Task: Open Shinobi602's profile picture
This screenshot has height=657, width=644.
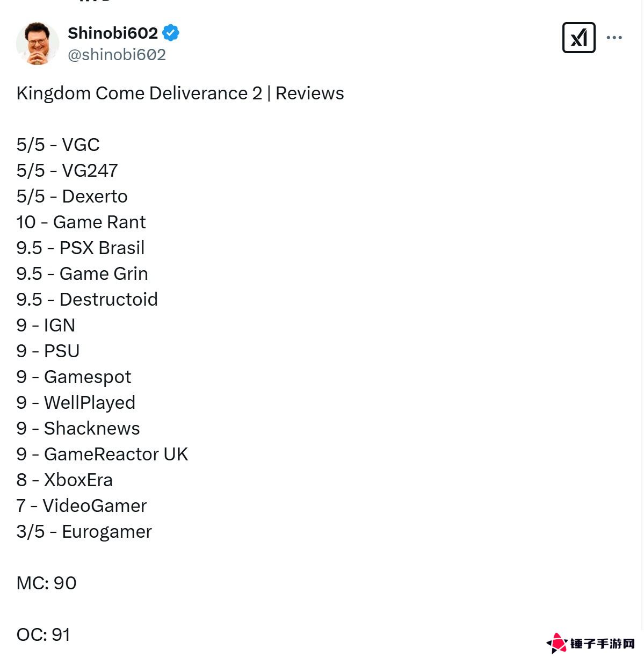Action: (37, 44)
